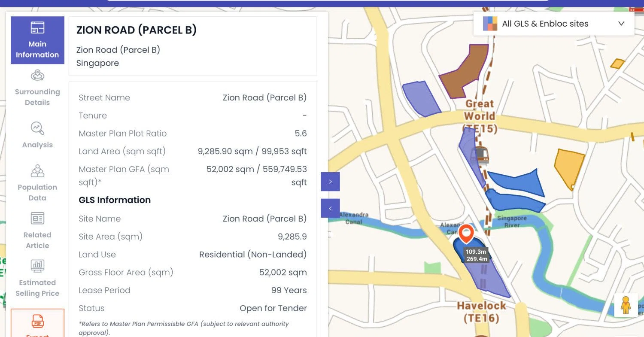Click the Export PDF icon
The image size is (644, 337).
(x=37, y=322)
